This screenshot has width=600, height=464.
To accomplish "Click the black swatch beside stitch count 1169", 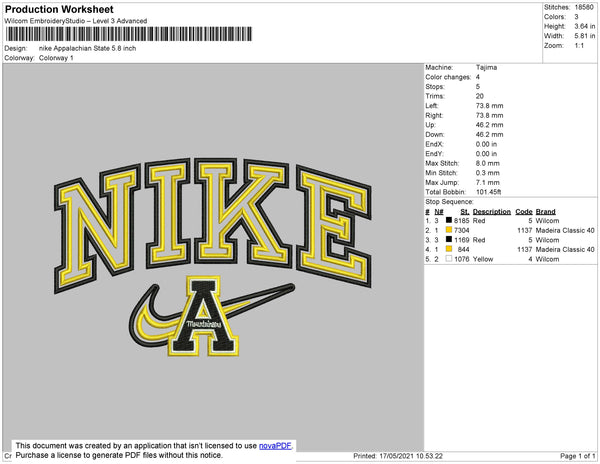I will tap(449, 239).
